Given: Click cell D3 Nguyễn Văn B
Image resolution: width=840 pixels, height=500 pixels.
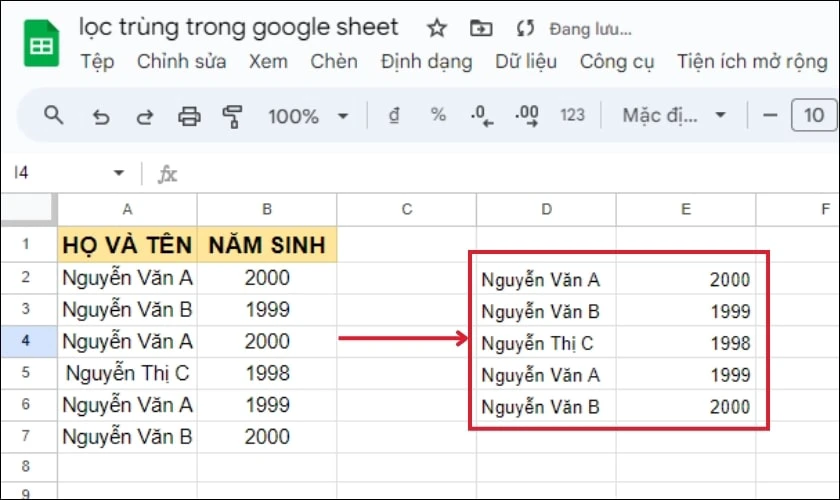Looking at the screenshot, I should pos(546,311).
